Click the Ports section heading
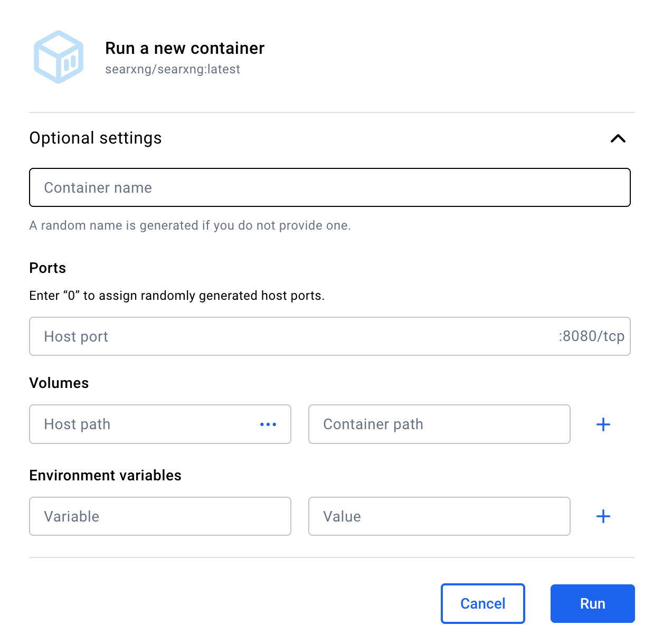 pos(48,268)
